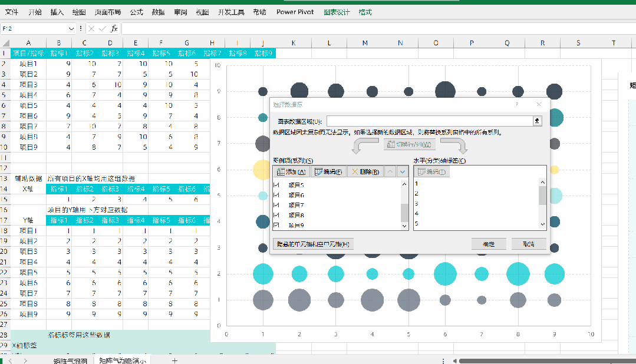Click the 确定 button
636x364 pixels.
pyautogui.click(x=489, y=244)
